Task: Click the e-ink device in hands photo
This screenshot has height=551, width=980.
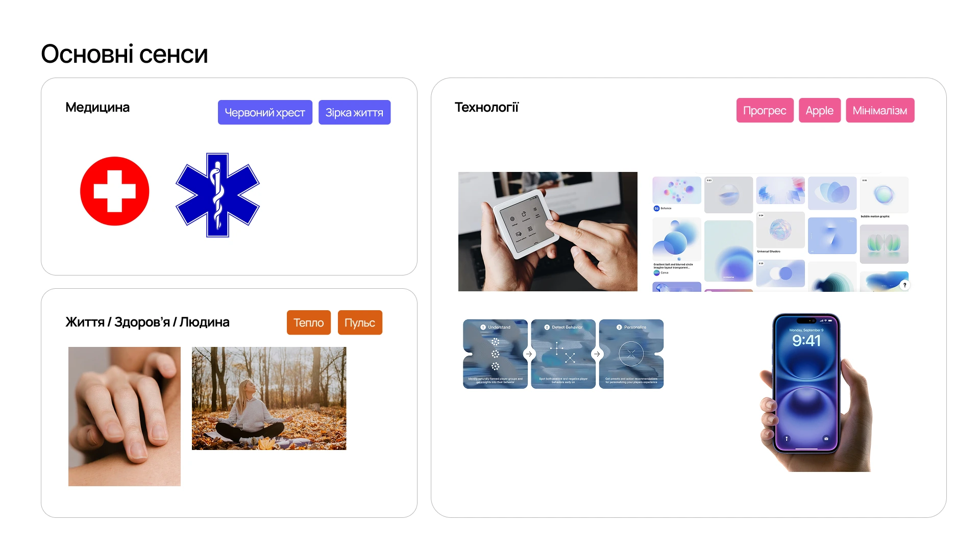Action: tap(548, 232)
